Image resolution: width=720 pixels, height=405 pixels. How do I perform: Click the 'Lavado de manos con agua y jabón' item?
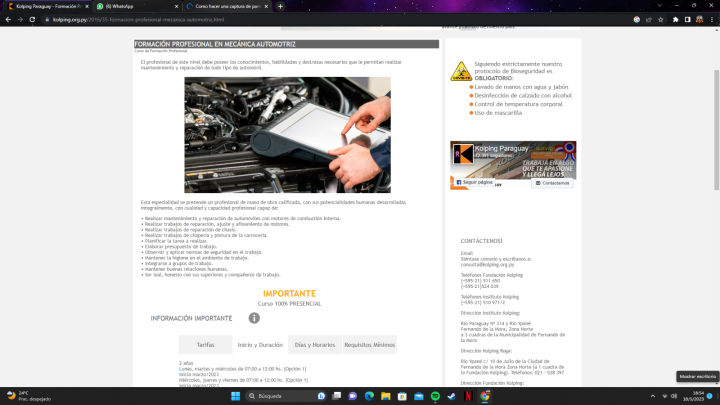tap(521, 87)
